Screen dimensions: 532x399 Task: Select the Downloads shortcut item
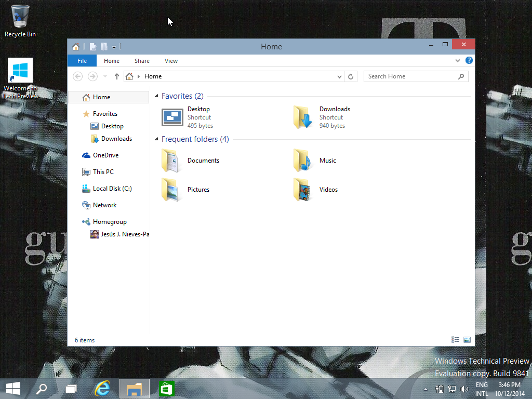pos(322,117)
